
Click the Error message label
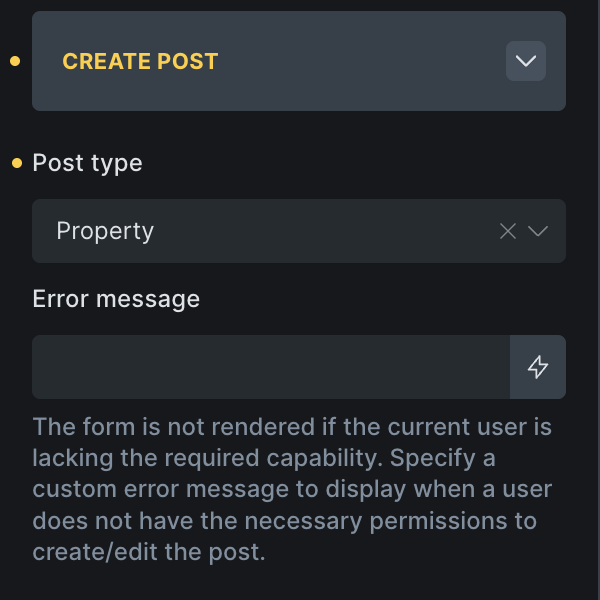click(116, 299)
